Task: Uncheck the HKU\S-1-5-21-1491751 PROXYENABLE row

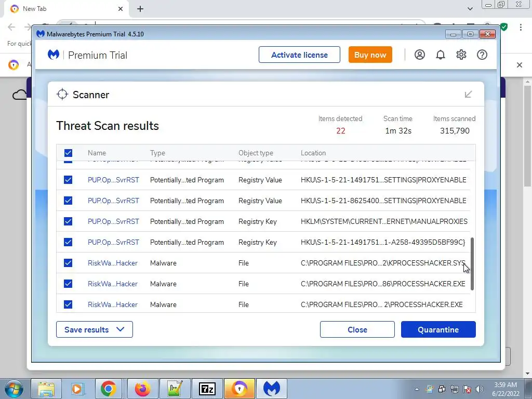Action: 68,180
